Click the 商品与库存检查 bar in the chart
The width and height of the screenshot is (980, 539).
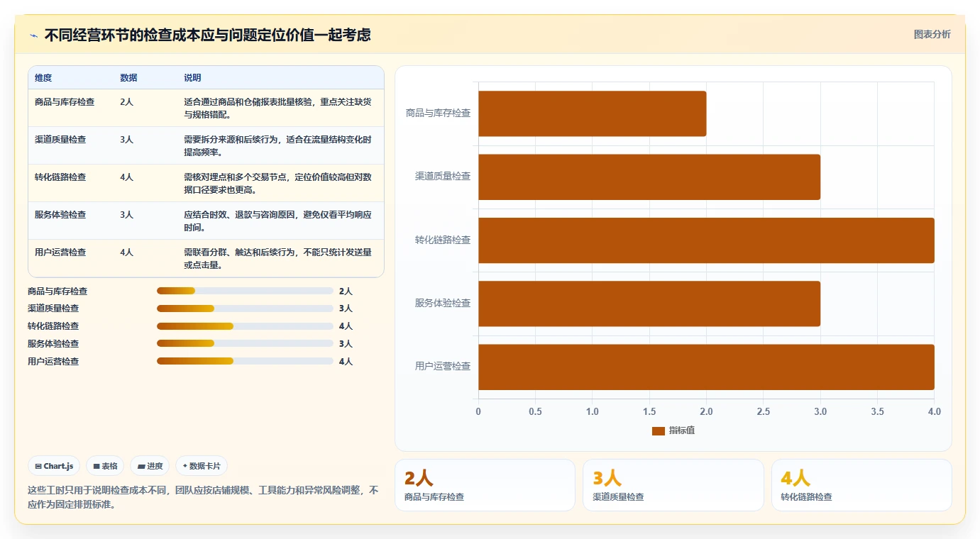pyautogui.click(x=592, y=113)
